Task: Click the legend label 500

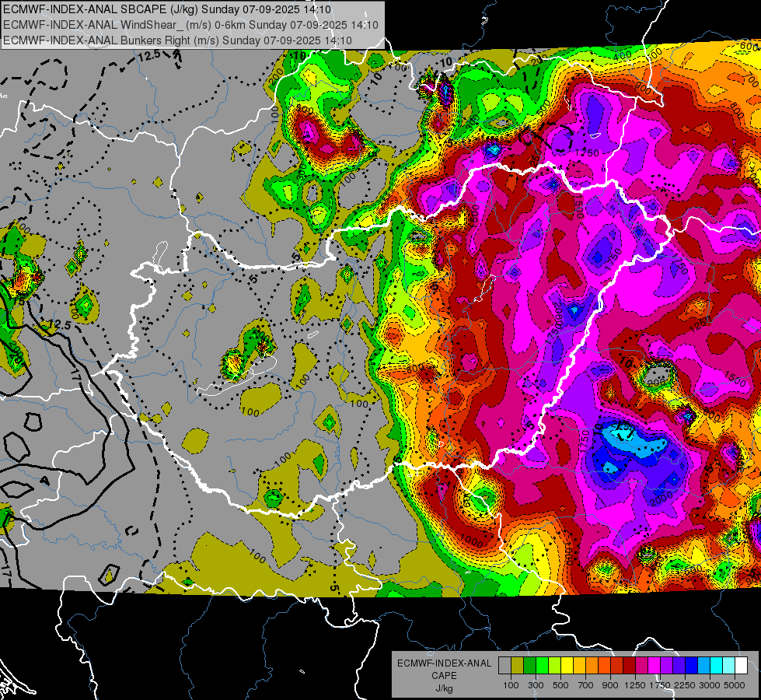Action: [x=560, y=685]
